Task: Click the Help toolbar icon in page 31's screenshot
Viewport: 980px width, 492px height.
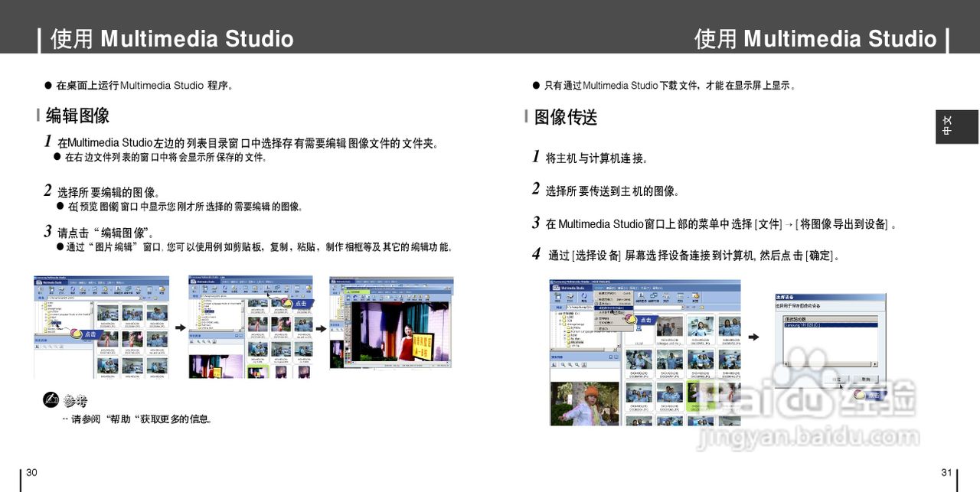Action: click(x=695, y=296)
